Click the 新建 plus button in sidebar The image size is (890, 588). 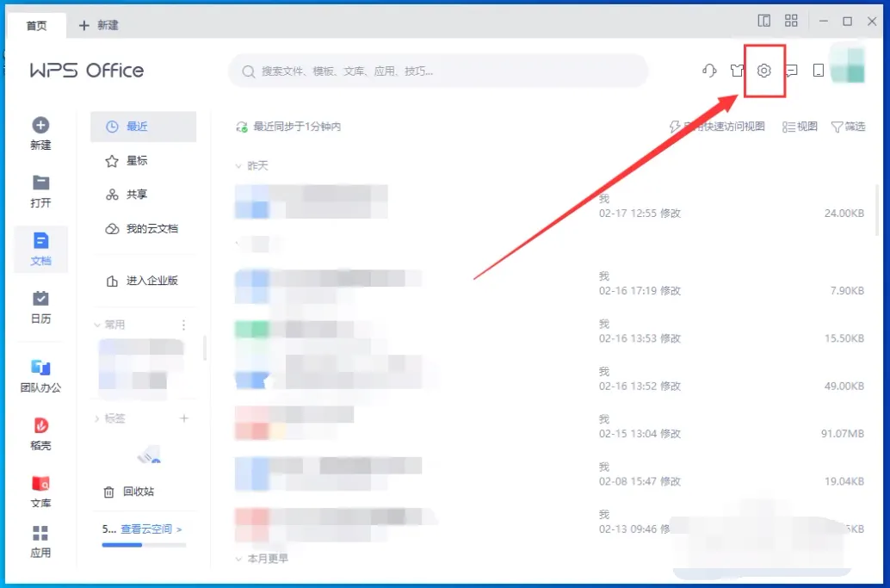(40, 133)
